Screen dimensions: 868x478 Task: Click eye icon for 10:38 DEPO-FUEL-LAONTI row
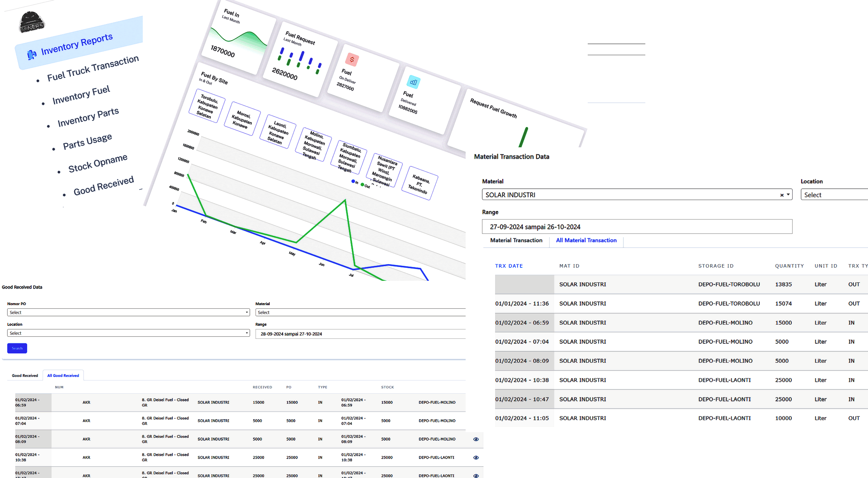476,457
